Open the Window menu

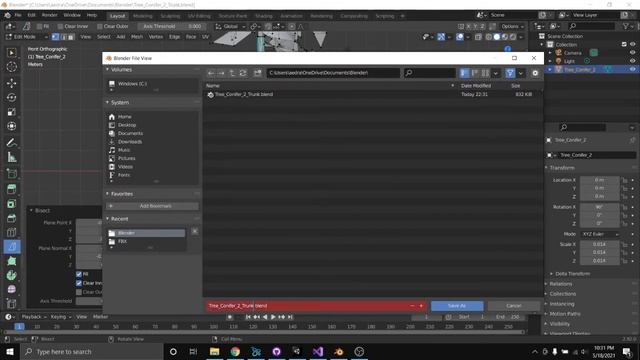pos(72,15)
